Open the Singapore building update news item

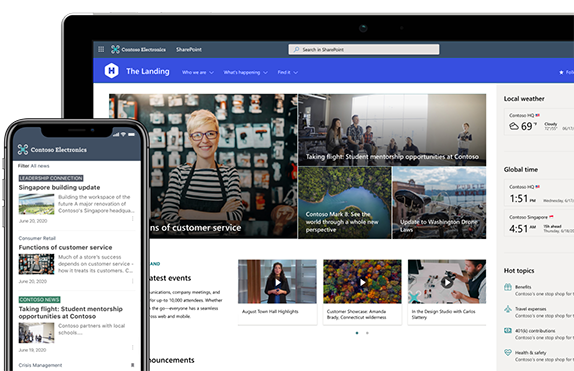click(x=59, y=188)
